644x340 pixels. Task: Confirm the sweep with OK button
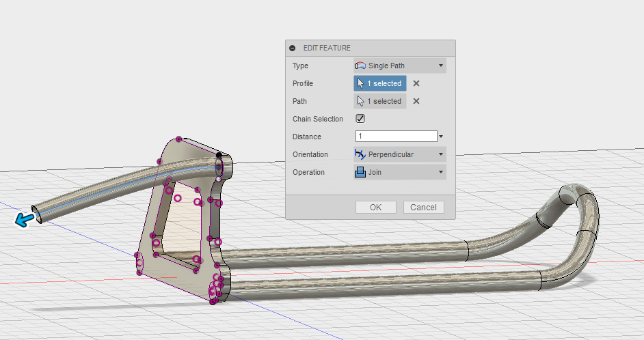[x=375, y=207]
